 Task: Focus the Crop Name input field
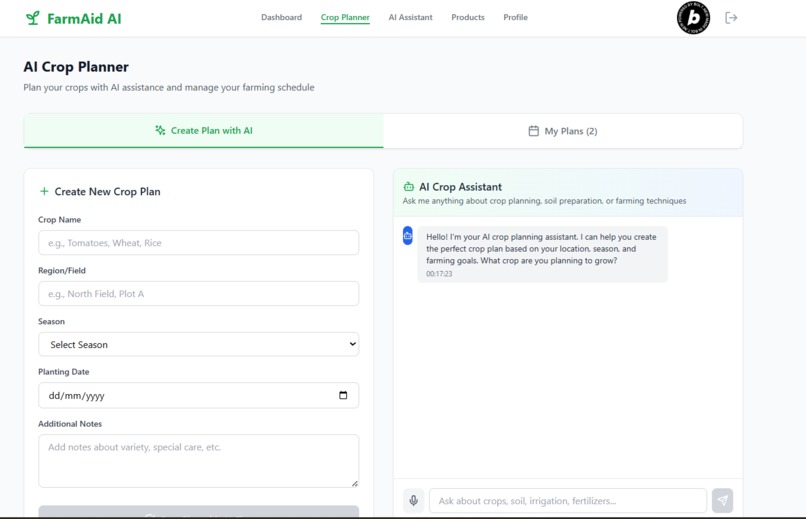[198, 243]
